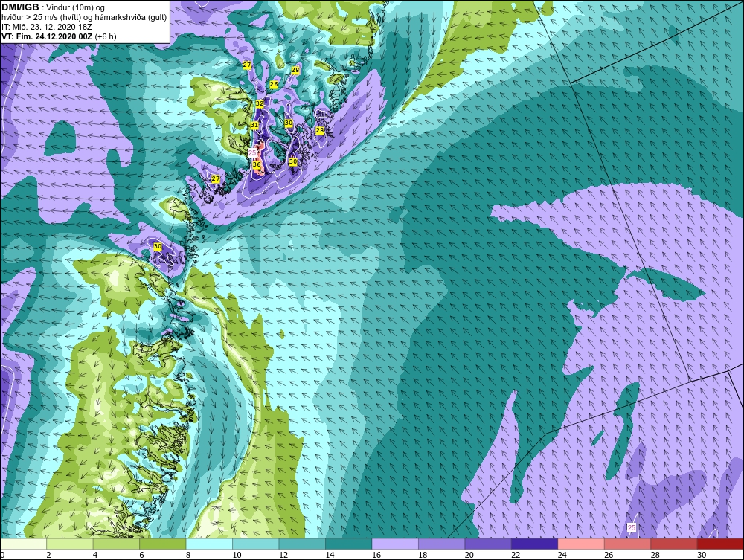Pick the 2–4 m/s light green scale swatch
This screenshot has width=744, height=560.
[x=70, y=544]
